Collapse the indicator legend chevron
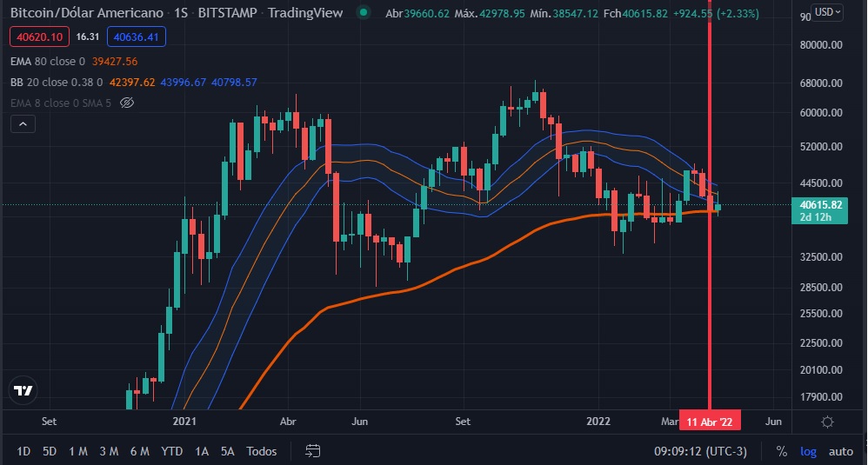Image resolution: width=868 pixels, height=465 pixels. point(23,123)
